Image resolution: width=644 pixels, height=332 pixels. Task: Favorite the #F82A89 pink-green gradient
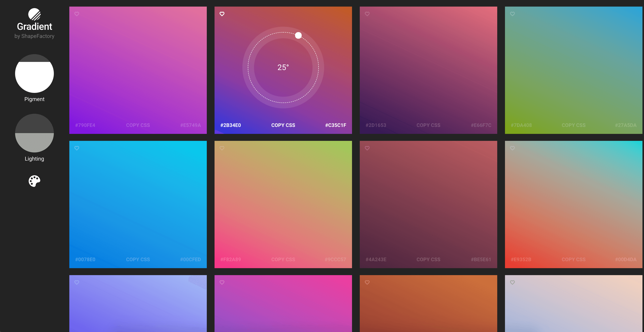tap(222, 148)
